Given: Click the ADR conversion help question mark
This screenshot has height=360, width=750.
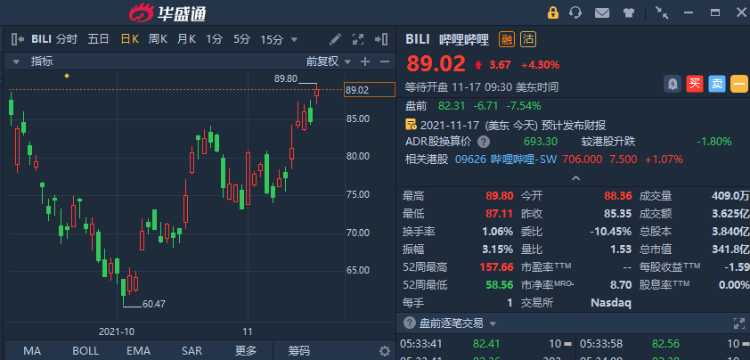Looking at the screenshot, I should point(484,142).
